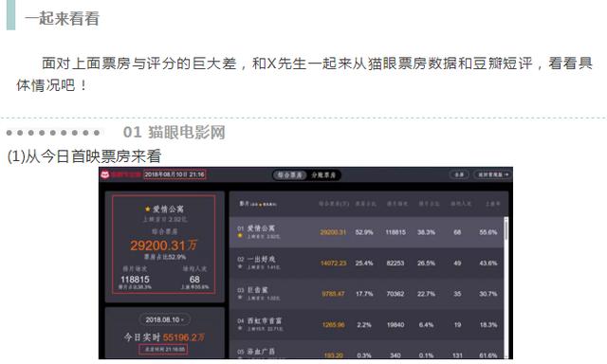
Task: Select the 03 巨齿鲨 movie row title
Action: [x=257, y=290]
